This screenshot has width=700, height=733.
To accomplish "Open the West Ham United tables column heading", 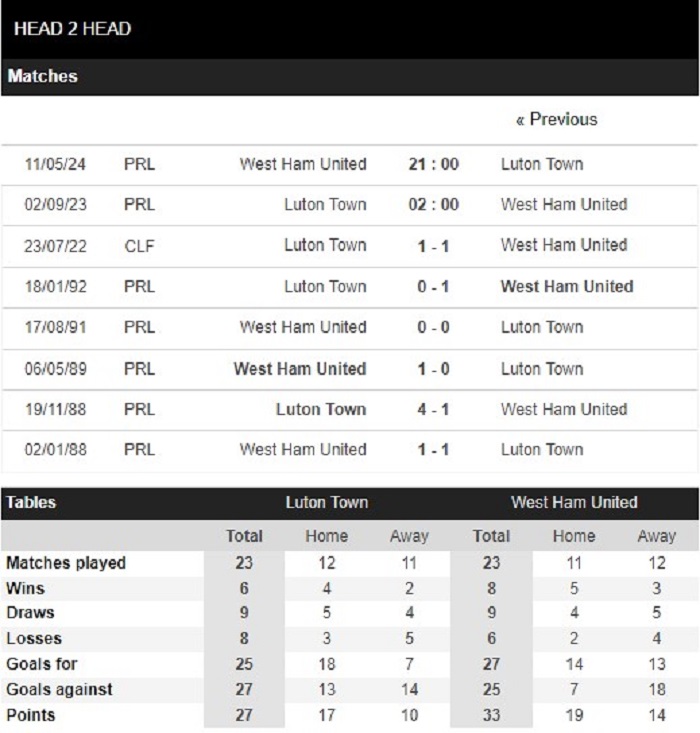I will coord(574,503).
